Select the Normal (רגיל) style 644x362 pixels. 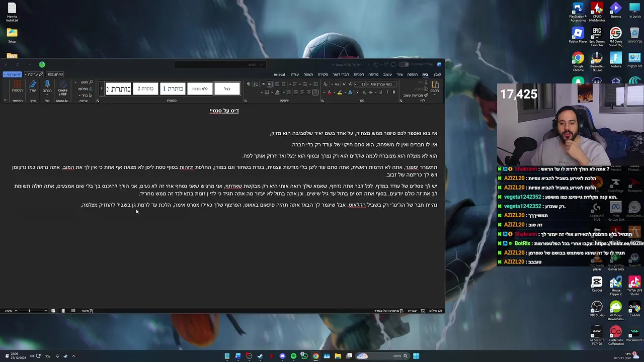(x=227, y=88)
